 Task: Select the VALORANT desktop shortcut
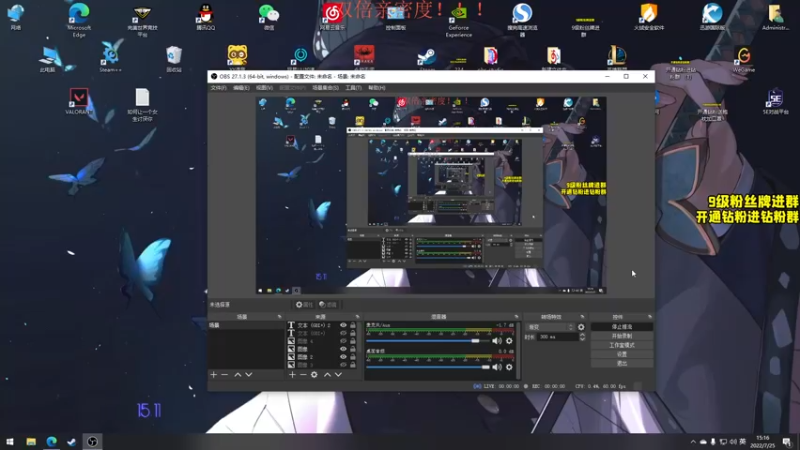(x=79, y=101)
